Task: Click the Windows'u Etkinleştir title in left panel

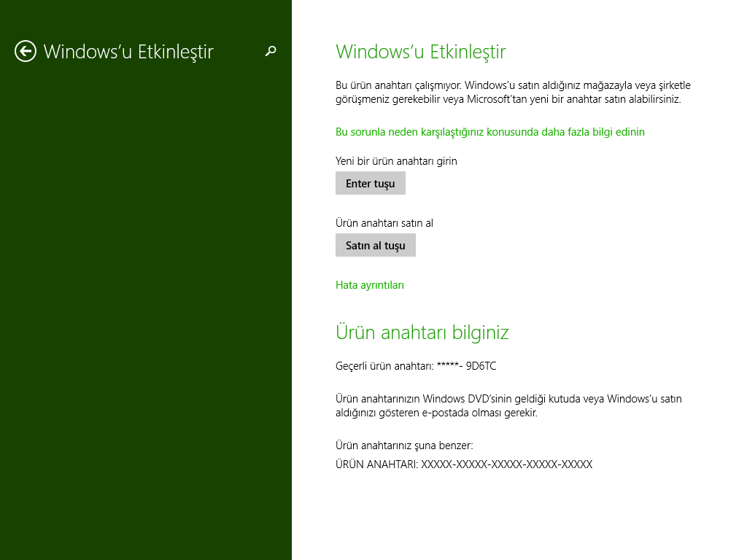Action: pos(128,52)
